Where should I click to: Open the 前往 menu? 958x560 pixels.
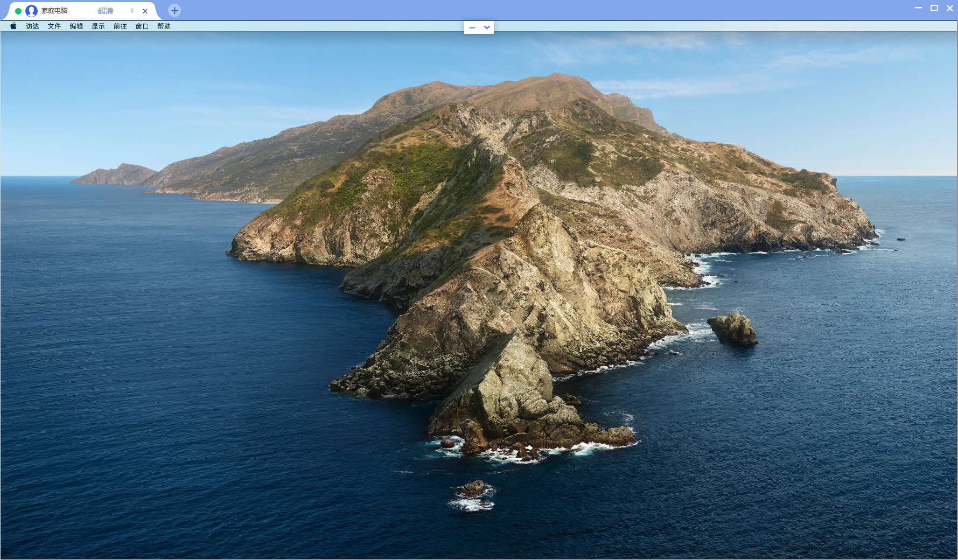tap(120, 26)
